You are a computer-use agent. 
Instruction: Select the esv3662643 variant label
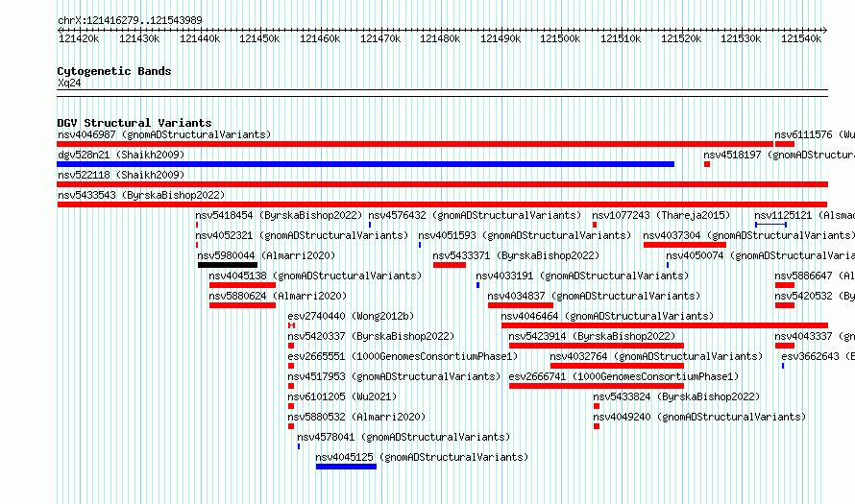[818, 356]
